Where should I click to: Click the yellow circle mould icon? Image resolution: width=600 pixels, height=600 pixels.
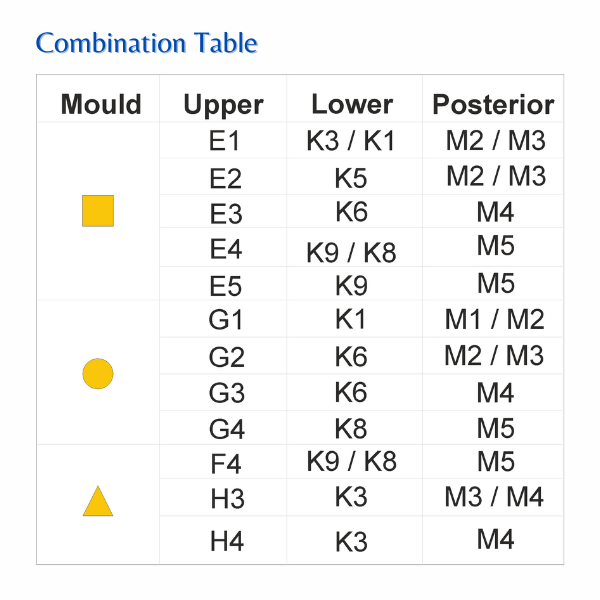(x=98, y=374)
